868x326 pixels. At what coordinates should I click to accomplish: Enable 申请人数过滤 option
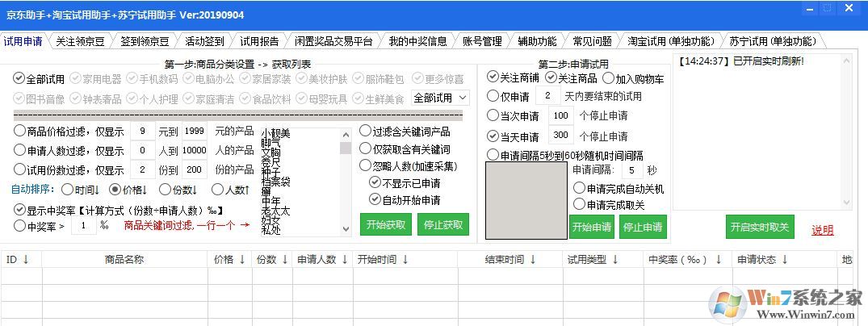pos(70,150)
